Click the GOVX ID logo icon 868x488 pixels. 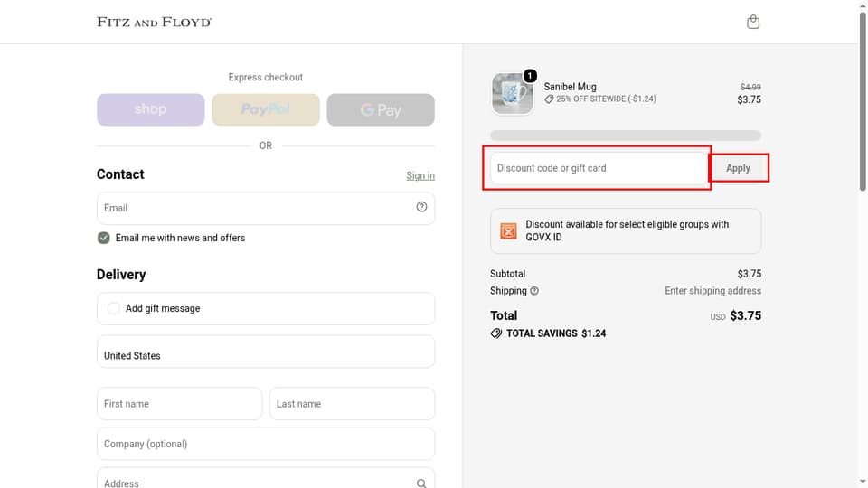pyautogui.click(x=508, y=230)
